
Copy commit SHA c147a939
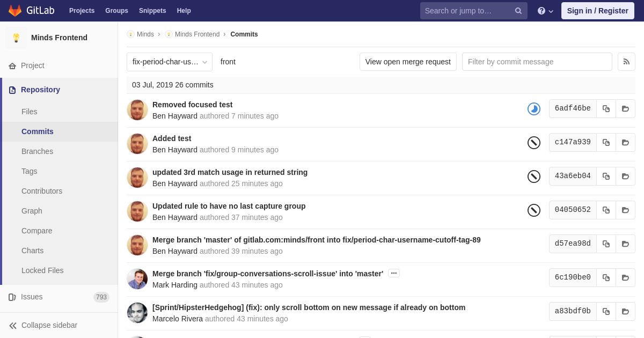606,142
